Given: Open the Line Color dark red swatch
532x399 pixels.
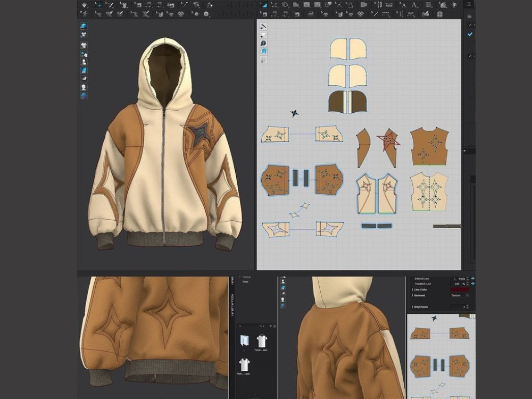Looking at the screenshot, I should (460, 289).
